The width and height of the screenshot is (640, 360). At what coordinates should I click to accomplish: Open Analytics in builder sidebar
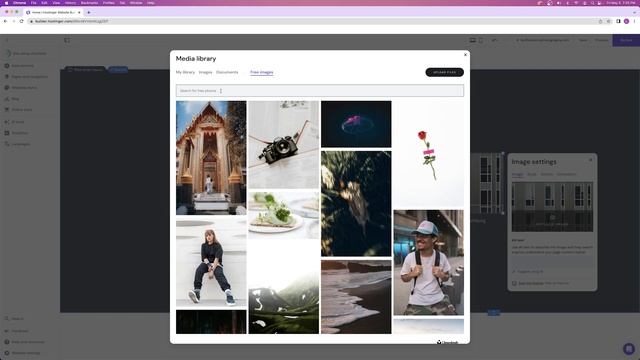coord(16,133)
